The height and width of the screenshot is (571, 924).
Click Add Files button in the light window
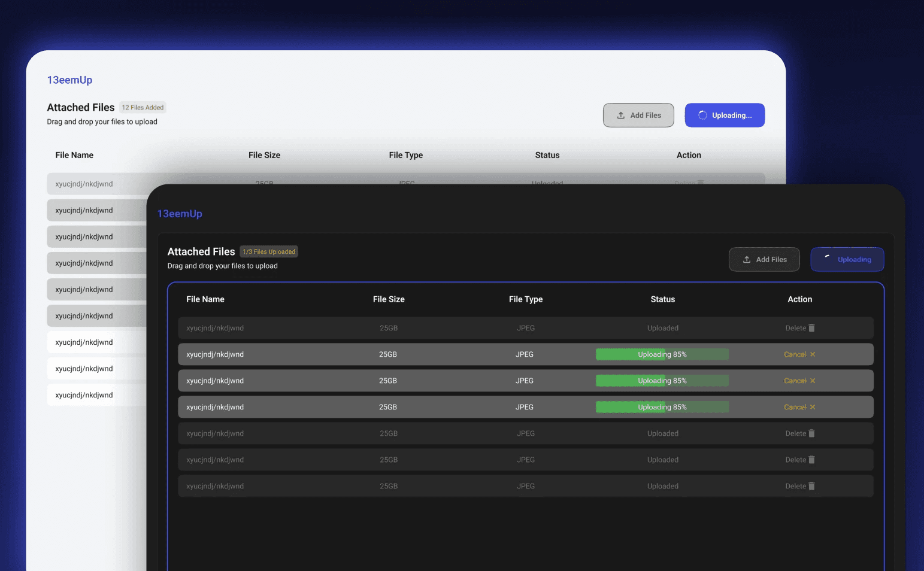pyautogui.click(x=638, y=116)
